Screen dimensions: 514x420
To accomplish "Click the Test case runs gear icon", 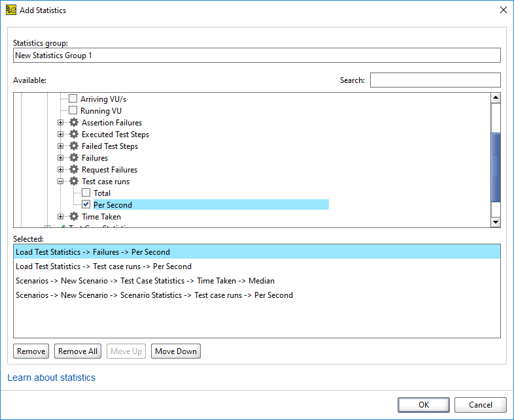I will (x=74, y=182).
